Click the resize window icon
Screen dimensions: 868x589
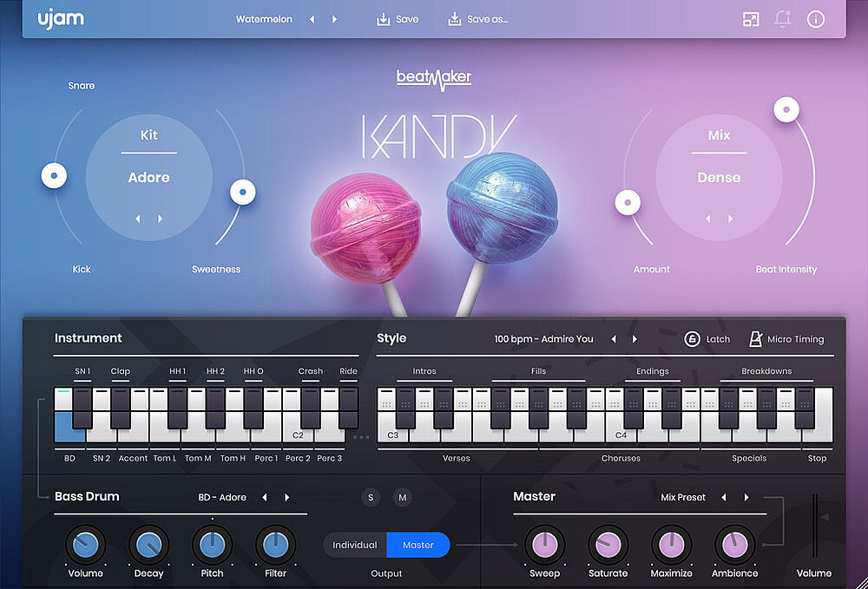point(751,18)
